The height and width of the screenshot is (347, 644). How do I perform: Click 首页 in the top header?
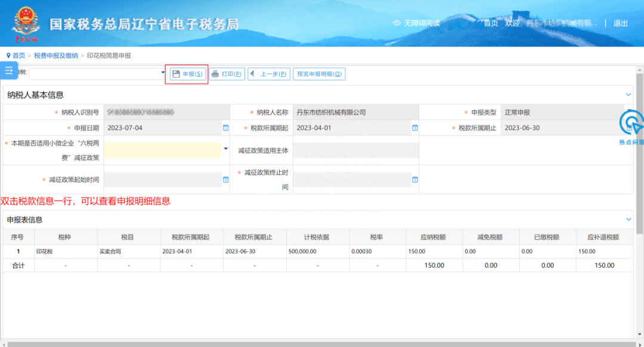(x=491, y=23)
